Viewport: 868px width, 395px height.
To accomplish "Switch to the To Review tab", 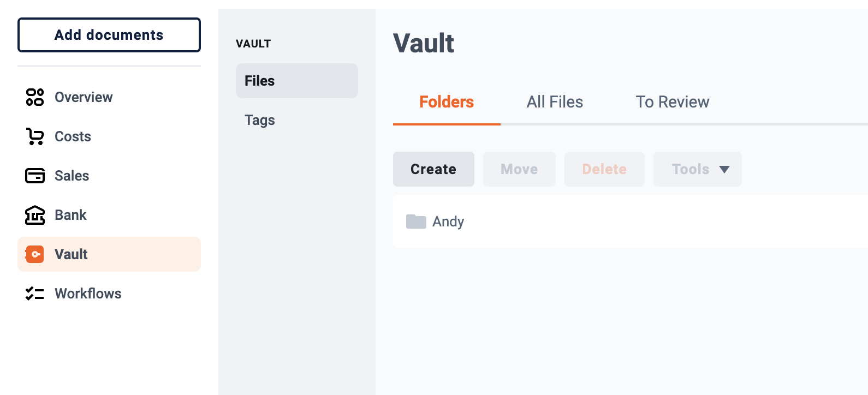I will pyautogui.click(x=673, y=102).
